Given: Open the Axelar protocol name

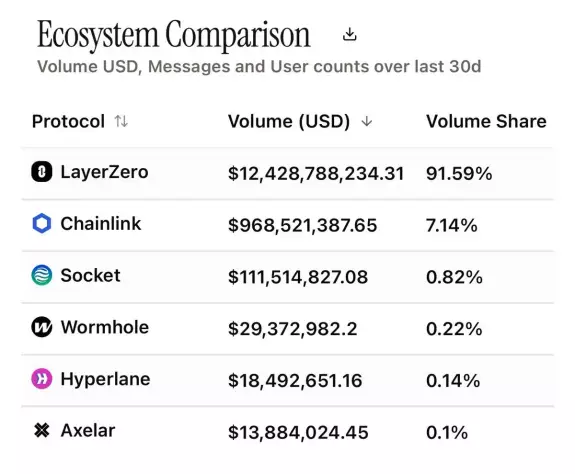Looking at the screenshot, I should [88, 430].
